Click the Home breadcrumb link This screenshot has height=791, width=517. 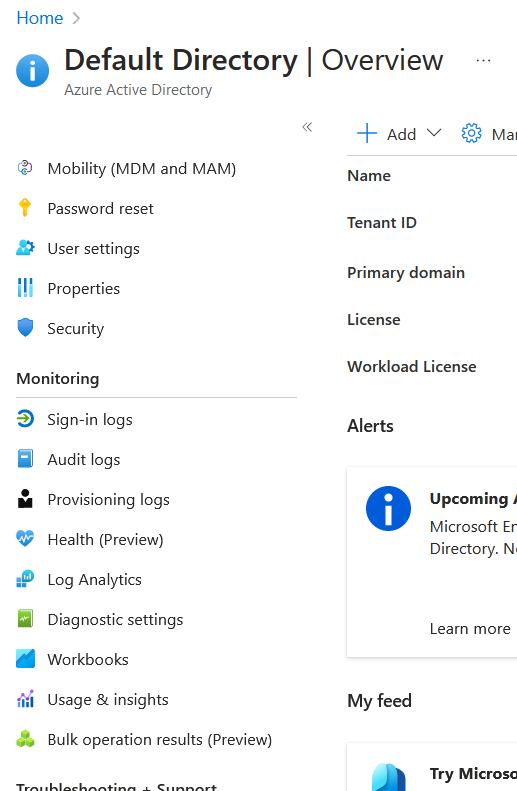[40, 18]
